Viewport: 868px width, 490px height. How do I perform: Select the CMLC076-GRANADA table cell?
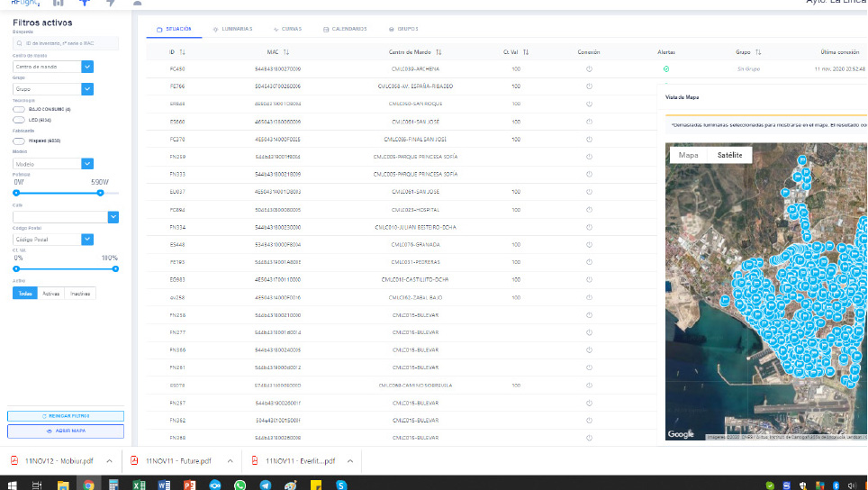(x=415, y=245)
